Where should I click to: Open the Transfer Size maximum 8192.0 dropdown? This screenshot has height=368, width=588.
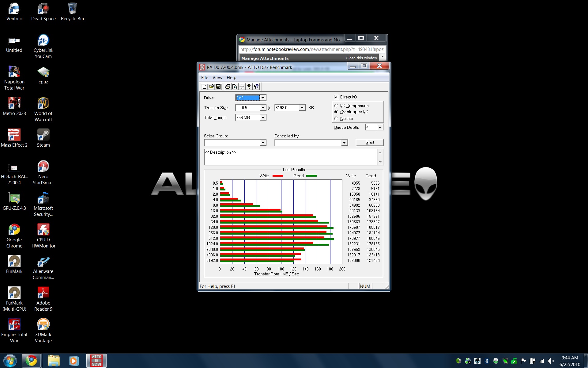302,108
